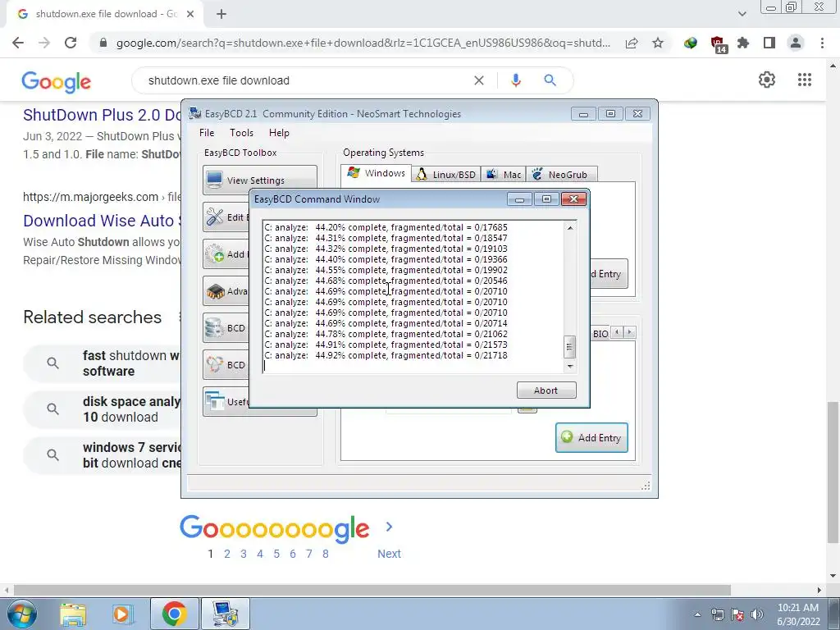The height and width of the screenshot is (630, 840).
Task: Click Abort in EasyBCD Command Window
Action: pyautogui.click(x=546, y=390)
